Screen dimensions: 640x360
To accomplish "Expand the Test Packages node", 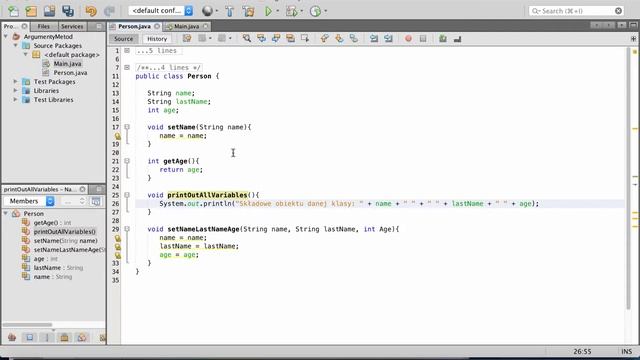I will click(16, 82).
